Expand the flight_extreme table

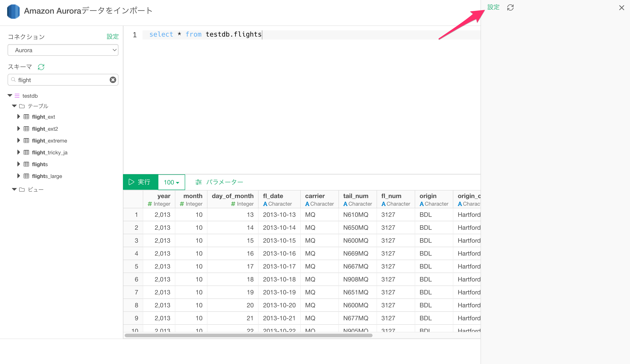[x=19, y=140]
